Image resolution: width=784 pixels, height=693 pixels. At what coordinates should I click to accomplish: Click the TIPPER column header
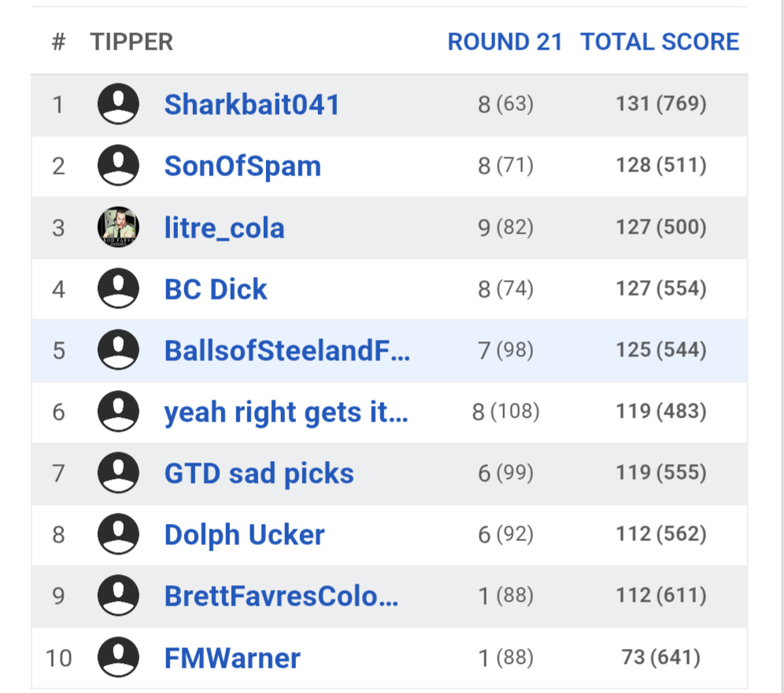coord(131,42)
